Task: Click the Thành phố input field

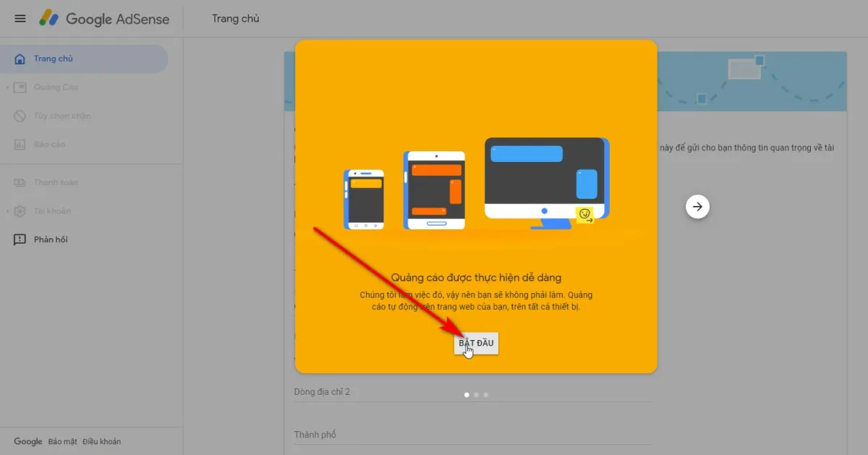Action: click(473, 434)
